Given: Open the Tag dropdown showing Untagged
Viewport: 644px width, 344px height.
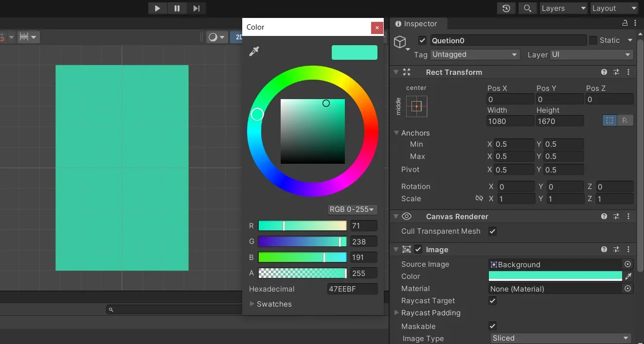Looking at the screenshot, I should 475,54.
